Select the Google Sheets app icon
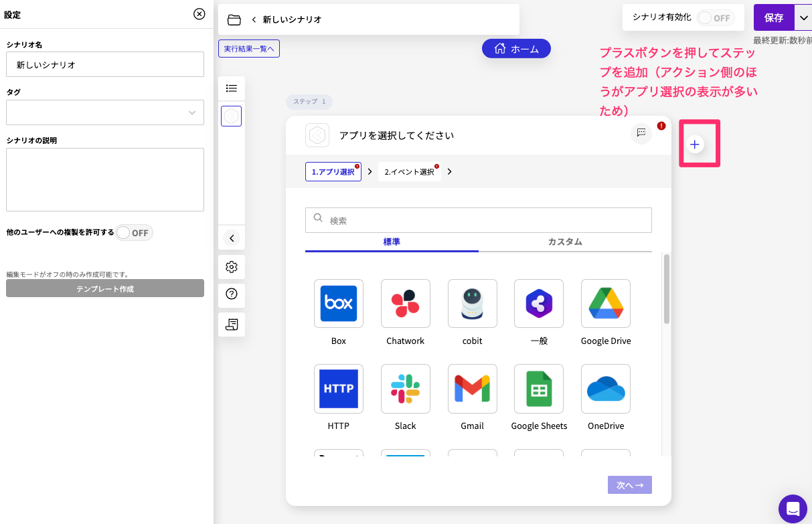Viewport: 812px width, 524px height. click(539, 388)
